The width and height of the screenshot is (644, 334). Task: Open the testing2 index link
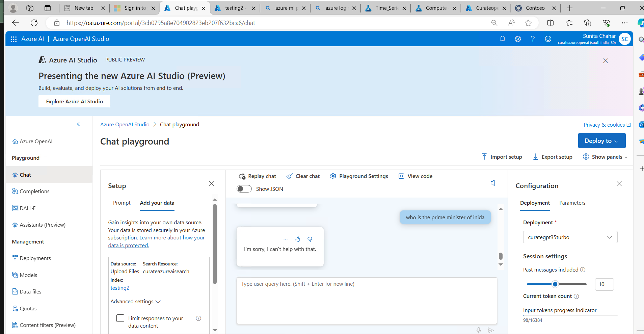tap(120, 288)
